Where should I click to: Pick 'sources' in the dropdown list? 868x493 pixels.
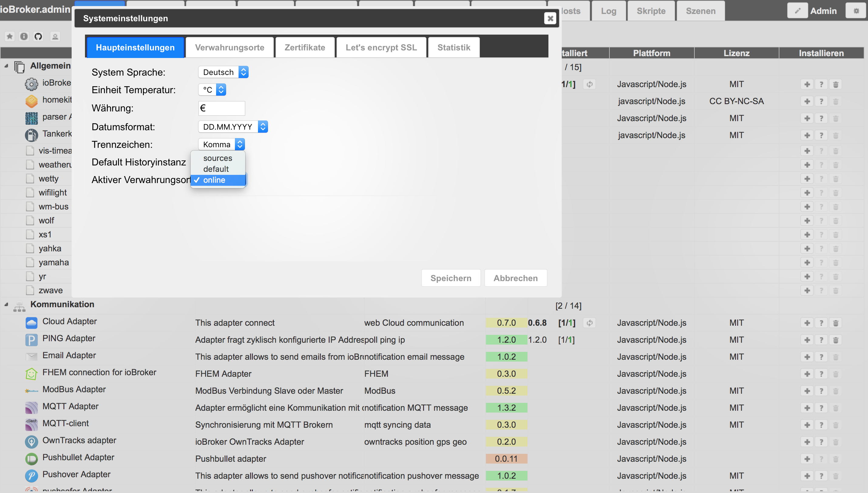coord(218,158)
